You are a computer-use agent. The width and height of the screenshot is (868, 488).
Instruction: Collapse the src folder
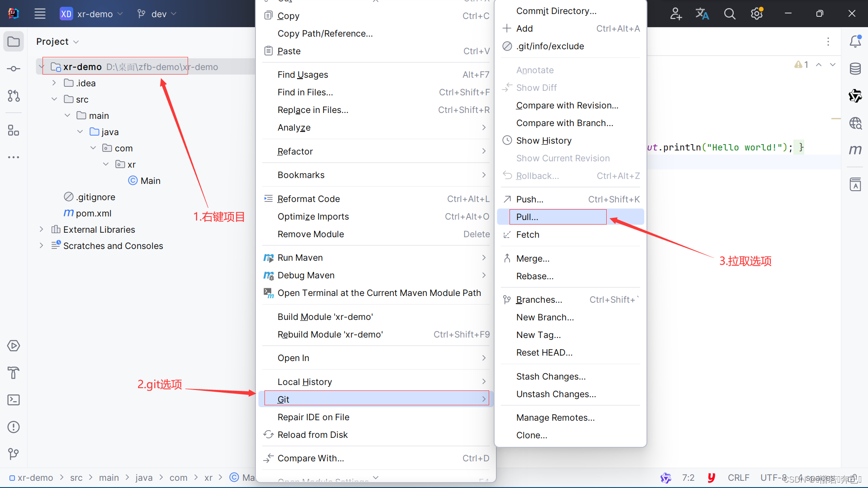pyautogui.click(x=54, y=99)
